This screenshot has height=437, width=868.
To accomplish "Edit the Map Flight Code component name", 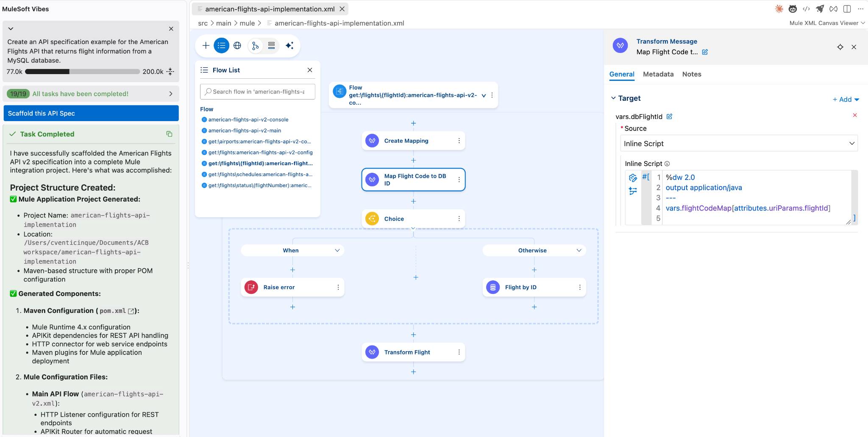I will tap(705, 52).
